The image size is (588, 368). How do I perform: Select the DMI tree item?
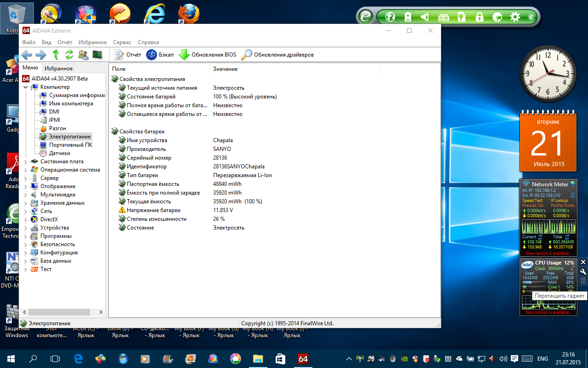(x=54, y=112)
